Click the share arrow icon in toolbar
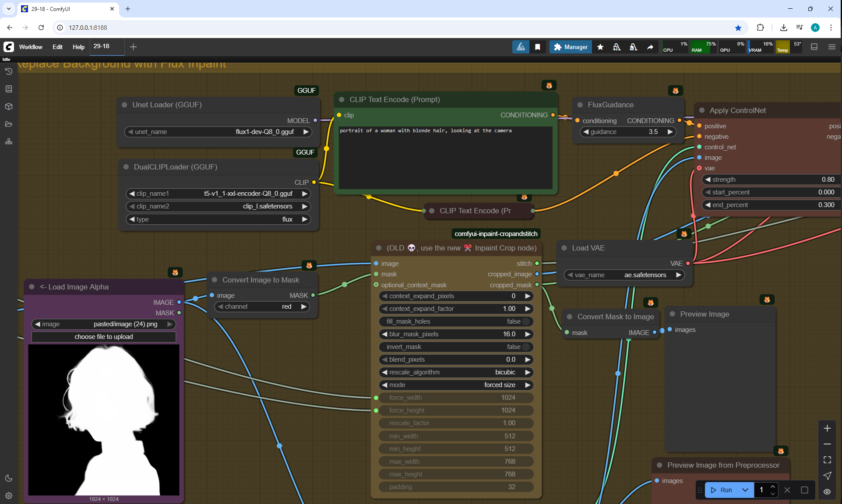 tap(650, 47)
